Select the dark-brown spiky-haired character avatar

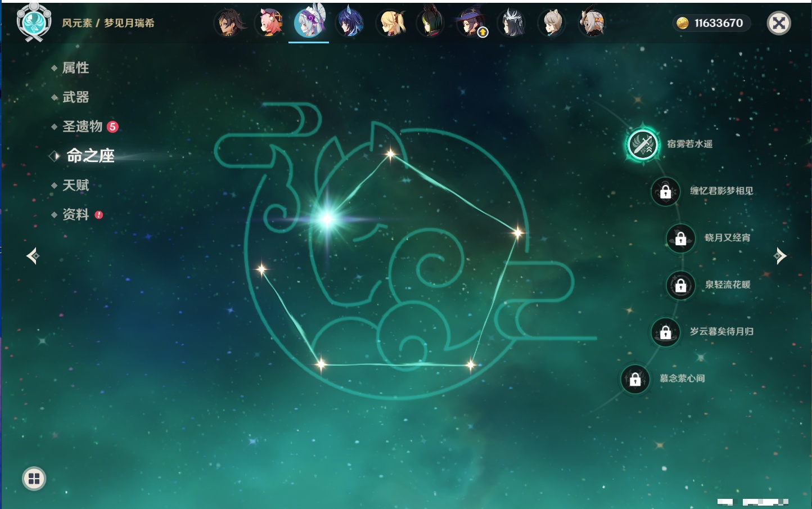coord(230,23)
